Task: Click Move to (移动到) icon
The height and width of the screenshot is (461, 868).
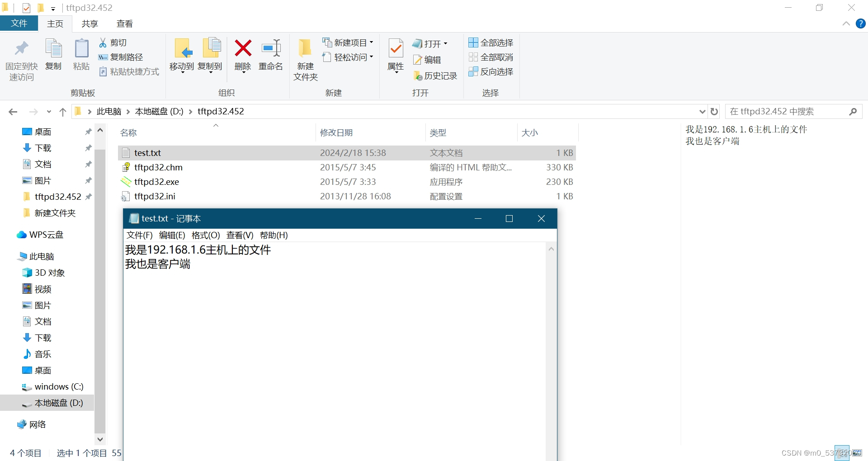Action: coord(182,48)
